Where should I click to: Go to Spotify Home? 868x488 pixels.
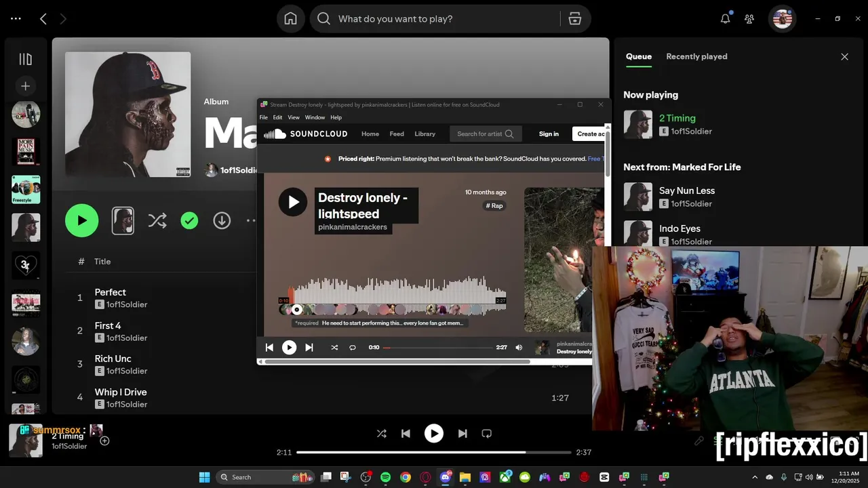(290, 19)
